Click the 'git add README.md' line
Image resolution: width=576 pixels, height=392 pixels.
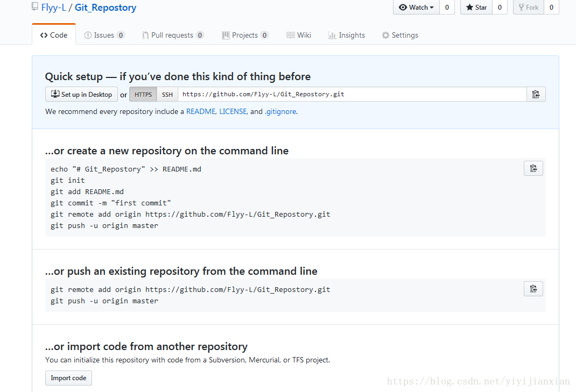[x=87, y=191]
